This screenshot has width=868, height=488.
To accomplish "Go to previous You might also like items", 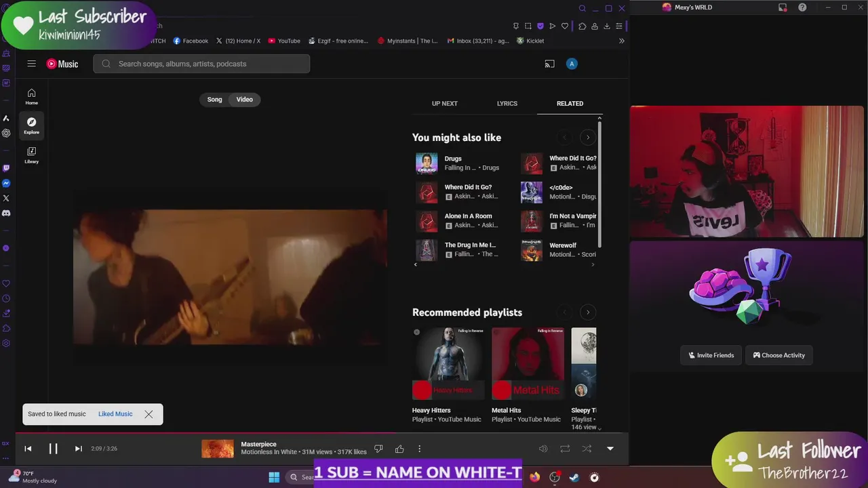I will point(564,138).
